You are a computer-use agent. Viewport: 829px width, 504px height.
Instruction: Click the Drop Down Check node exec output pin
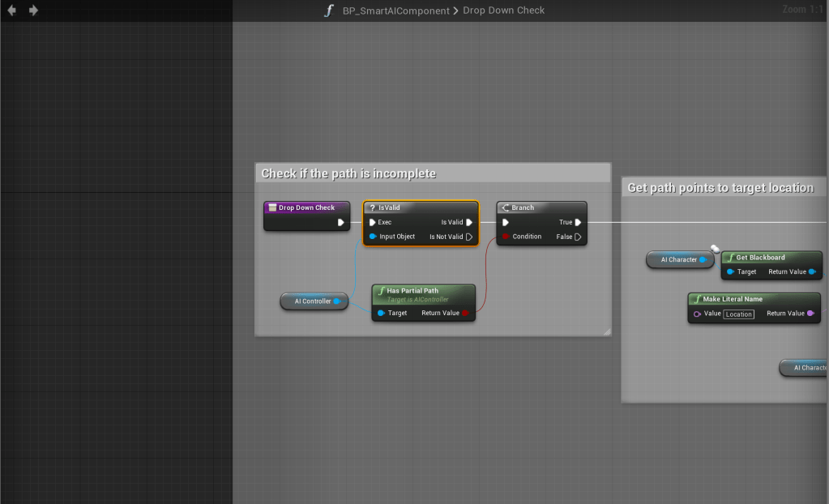click(341, 223)
